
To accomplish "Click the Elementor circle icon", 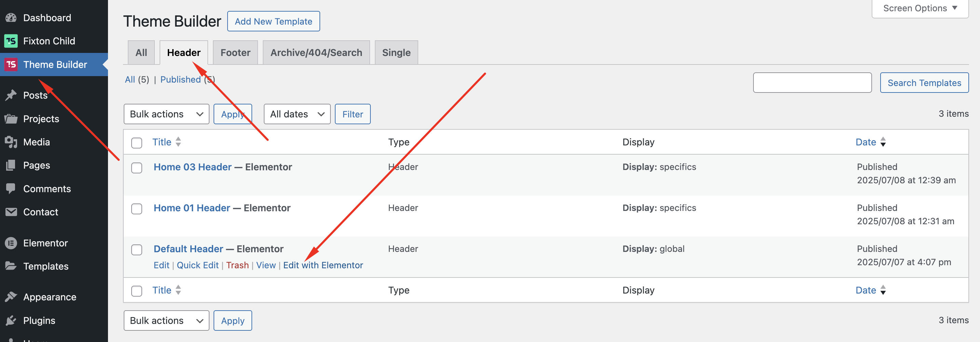I will click(11, 243).
